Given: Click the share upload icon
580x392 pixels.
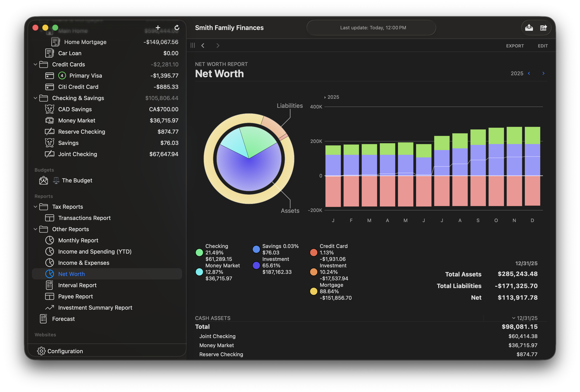Looking at the screenshot, I should [529, 27].
